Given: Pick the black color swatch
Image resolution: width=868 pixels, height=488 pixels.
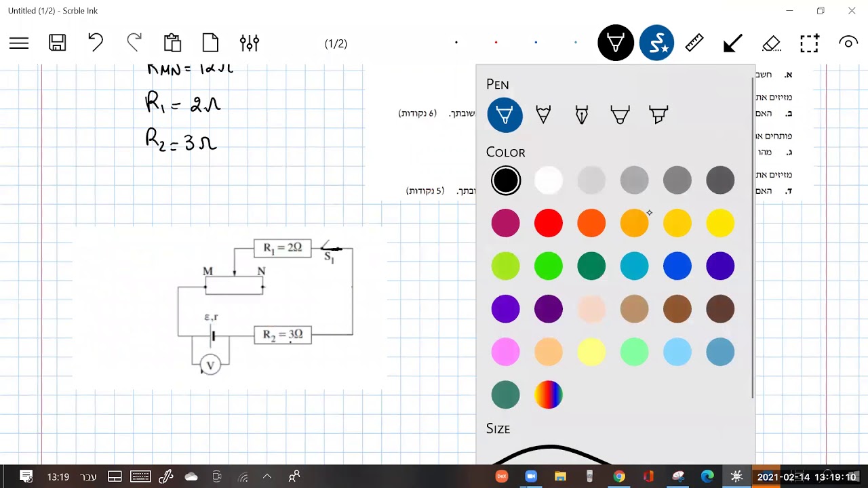Looking at the screenshot, I should (505, 180).
